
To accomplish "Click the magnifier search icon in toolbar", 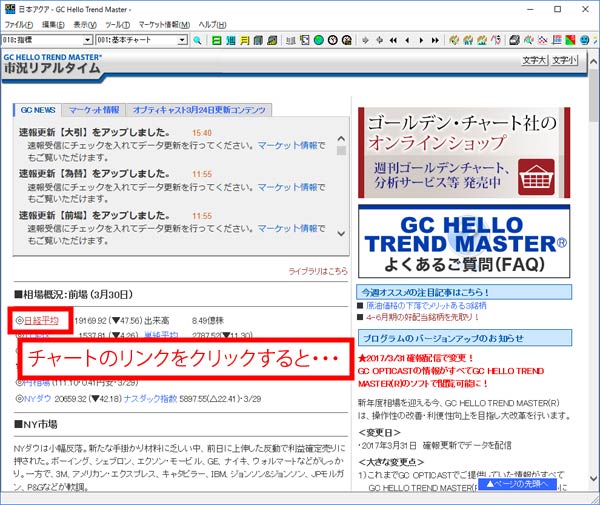I will point(197,40).
